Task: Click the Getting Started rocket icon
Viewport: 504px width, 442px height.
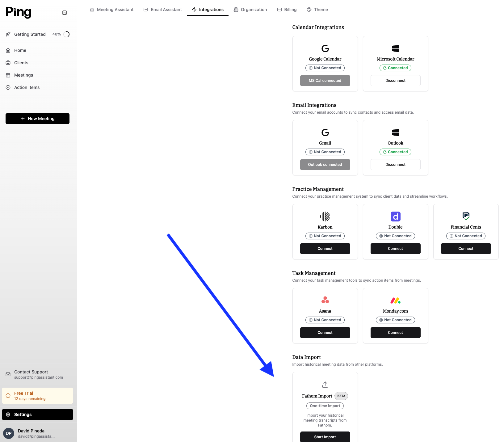Action: pyautogui.click(x=8, y=34)
